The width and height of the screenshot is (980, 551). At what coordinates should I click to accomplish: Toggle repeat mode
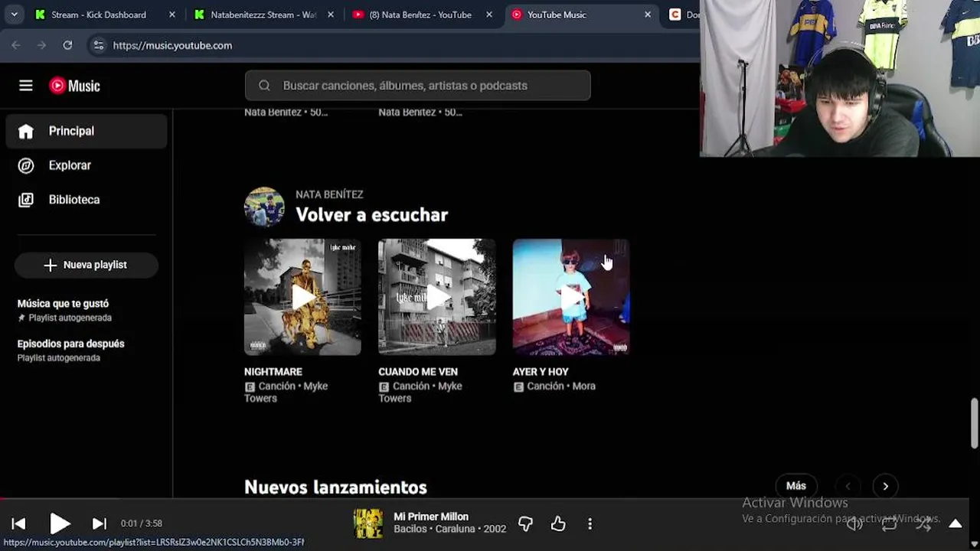point(889,524)
